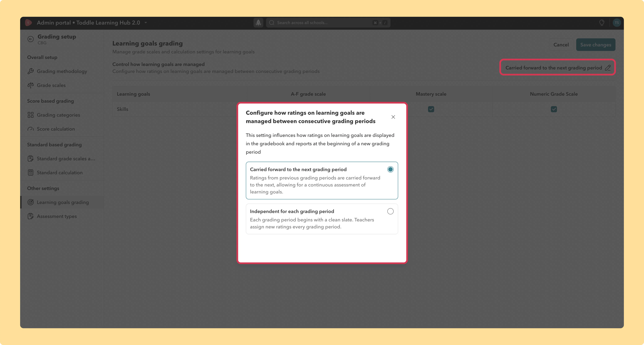Click the Grade scales balance icon
This screenshot has width=644, height=345.
pyautogui.click(x=31, y=85)
